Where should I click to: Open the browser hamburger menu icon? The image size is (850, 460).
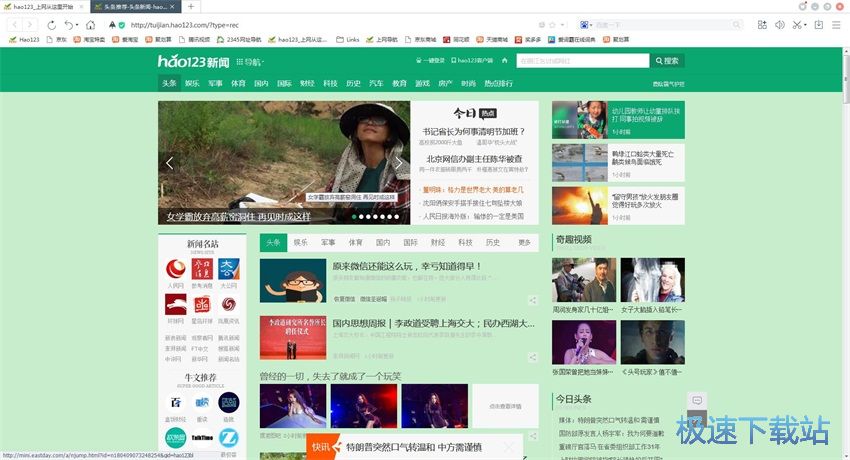[x=836, y=25]
